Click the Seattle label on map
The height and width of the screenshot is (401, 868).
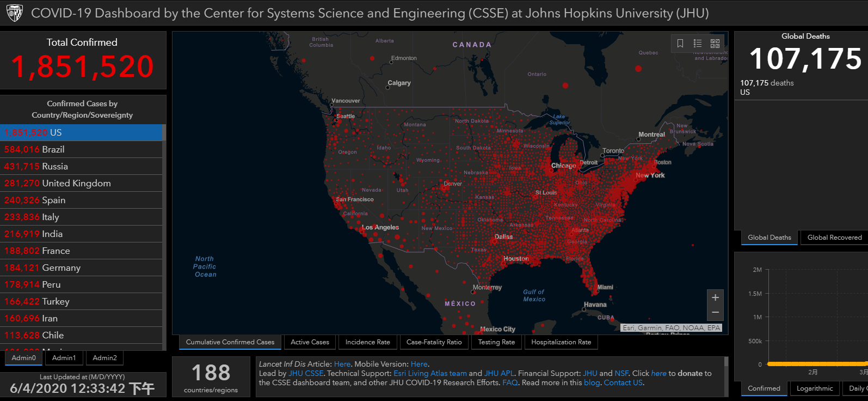click(x=346, y=116)
